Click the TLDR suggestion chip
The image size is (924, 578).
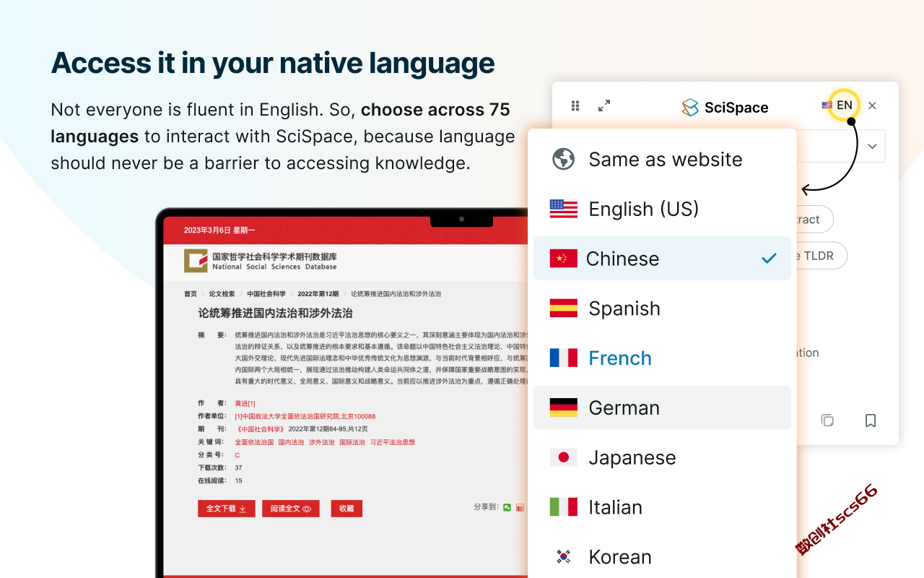(x=821, y=256)
